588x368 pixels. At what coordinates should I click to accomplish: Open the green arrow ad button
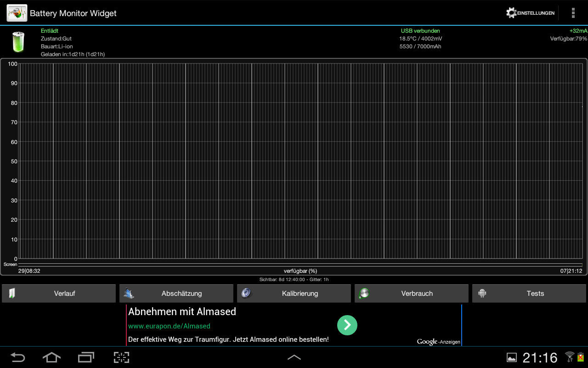(347, 325)
